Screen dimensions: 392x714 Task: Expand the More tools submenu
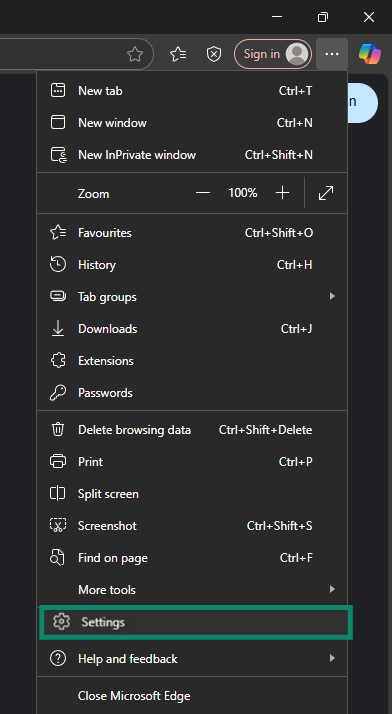click(x=192, y=590)
